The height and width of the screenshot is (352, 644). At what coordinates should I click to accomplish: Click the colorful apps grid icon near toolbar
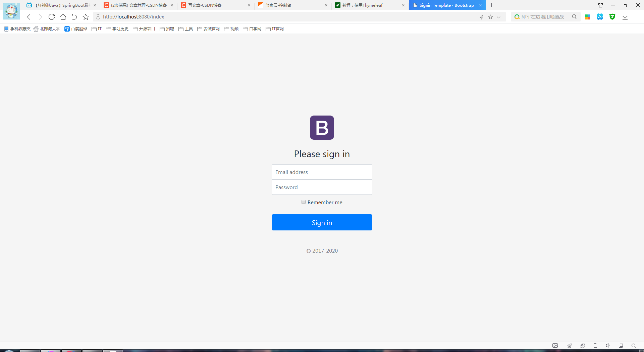(x=588, y=17)
